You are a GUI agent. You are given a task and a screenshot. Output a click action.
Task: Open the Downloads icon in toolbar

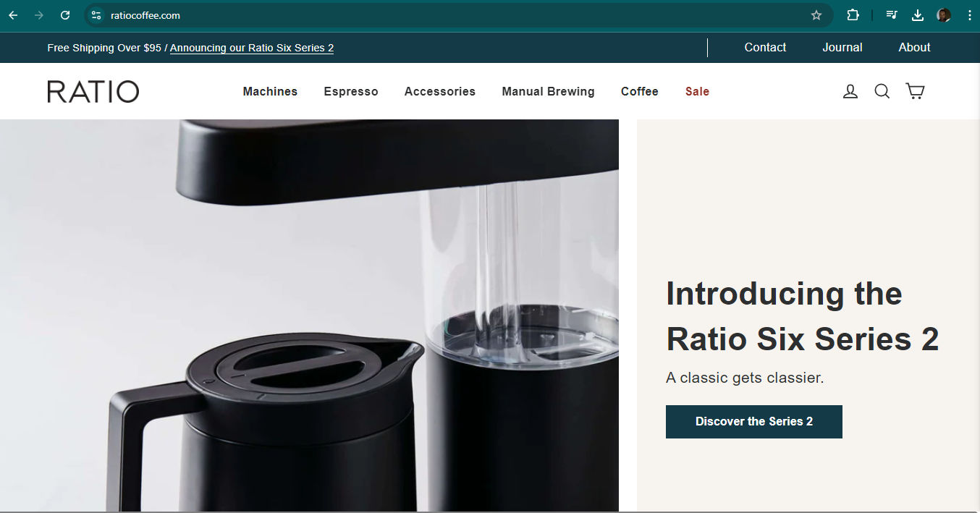click(917, 14)
